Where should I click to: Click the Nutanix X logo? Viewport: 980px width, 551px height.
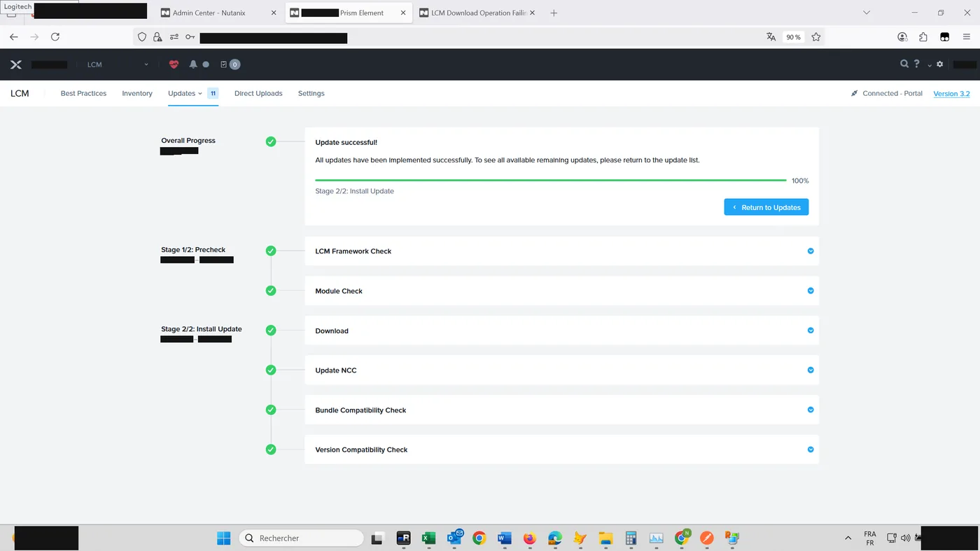coord(16,64)
